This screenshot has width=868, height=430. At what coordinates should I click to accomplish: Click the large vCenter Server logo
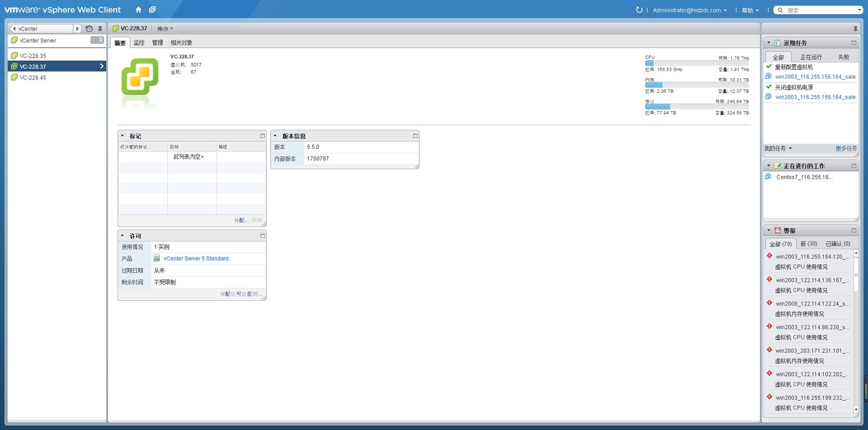coord(140,77)
